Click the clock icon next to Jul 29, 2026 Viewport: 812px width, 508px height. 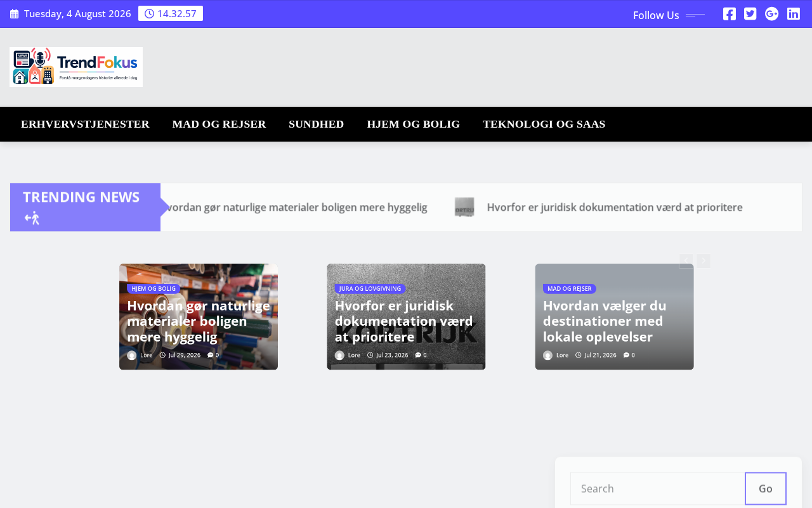coord(162,355)
